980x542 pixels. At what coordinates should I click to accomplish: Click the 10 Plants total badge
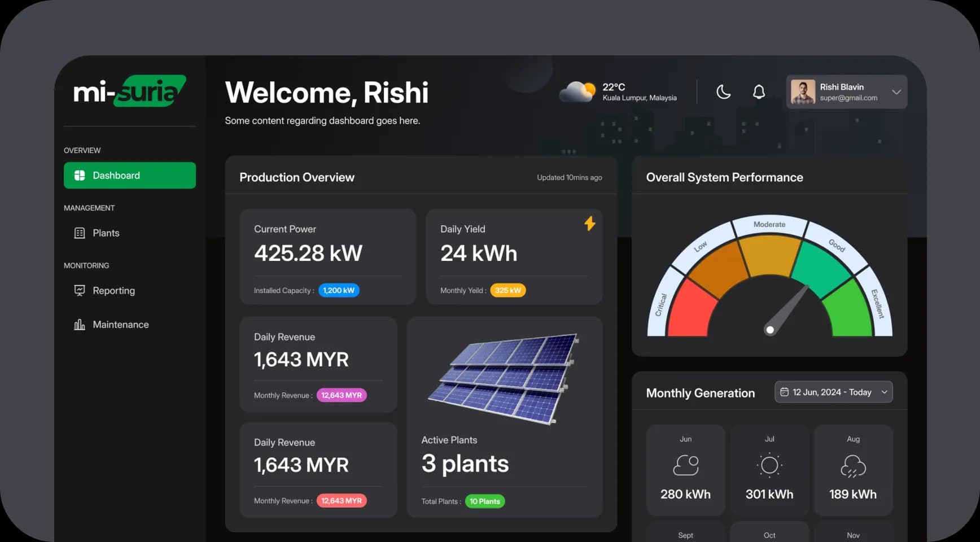point(484,501)
